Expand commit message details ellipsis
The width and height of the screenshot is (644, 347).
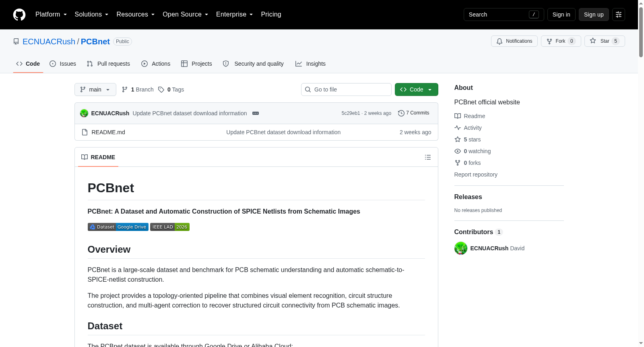point(256,113)
